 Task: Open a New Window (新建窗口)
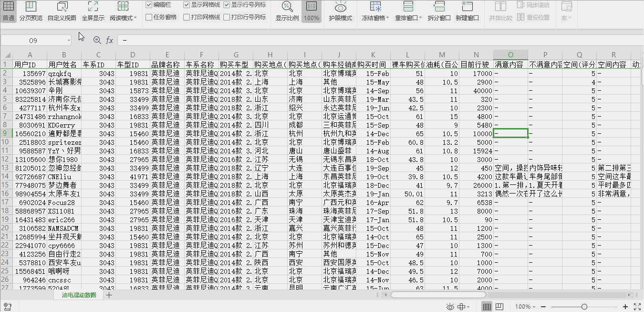pyautogui.click(x=467, y=11)
